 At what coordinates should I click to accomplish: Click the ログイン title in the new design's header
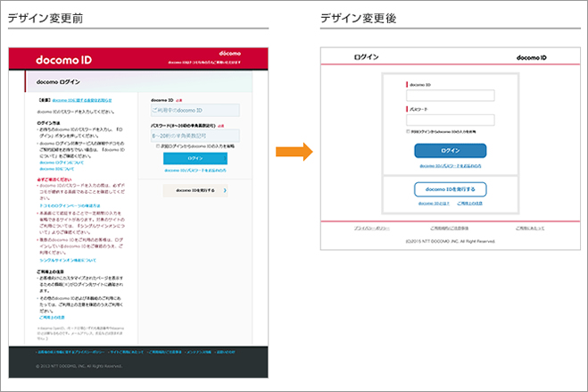point(367,57)
